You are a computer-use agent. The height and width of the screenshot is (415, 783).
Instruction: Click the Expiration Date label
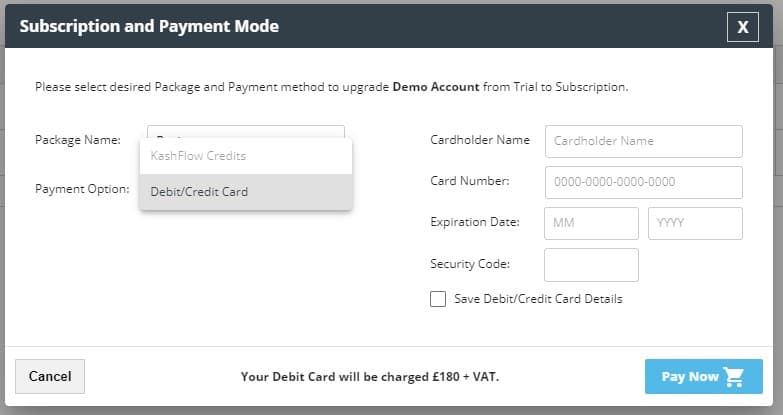(474, 221)
